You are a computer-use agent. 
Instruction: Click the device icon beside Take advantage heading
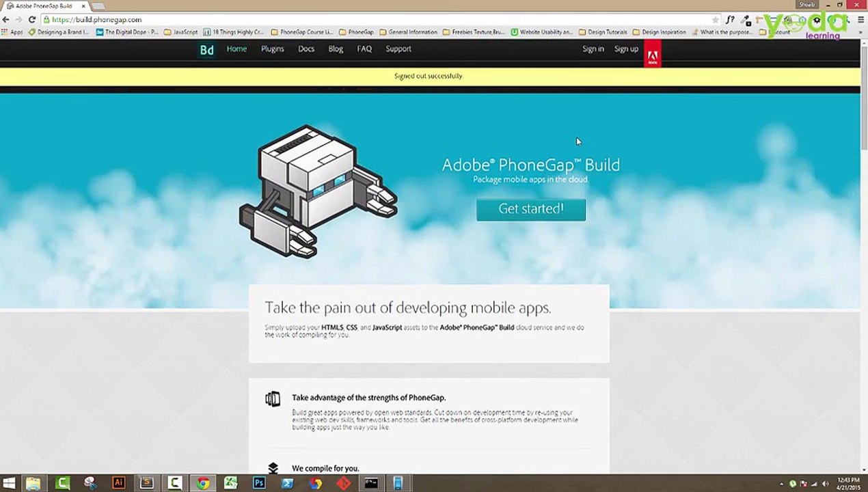pyautogui.click(x=273, y=399)
